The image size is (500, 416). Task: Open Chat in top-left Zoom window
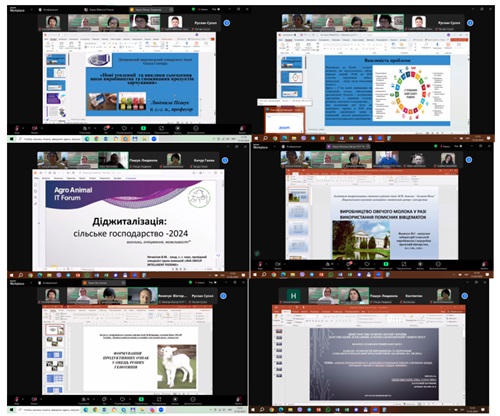click(x=106, y=128)
